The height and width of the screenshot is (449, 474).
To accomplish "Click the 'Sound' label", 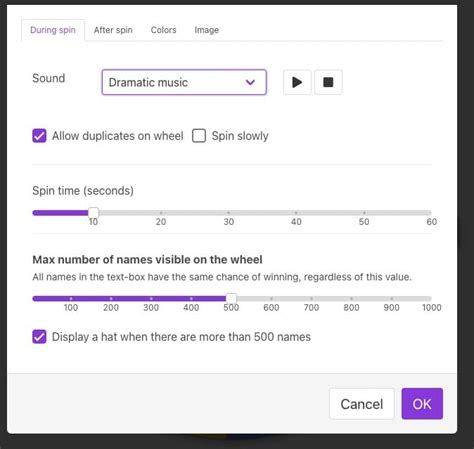I will pyautogui.click(x=49, y=78).
